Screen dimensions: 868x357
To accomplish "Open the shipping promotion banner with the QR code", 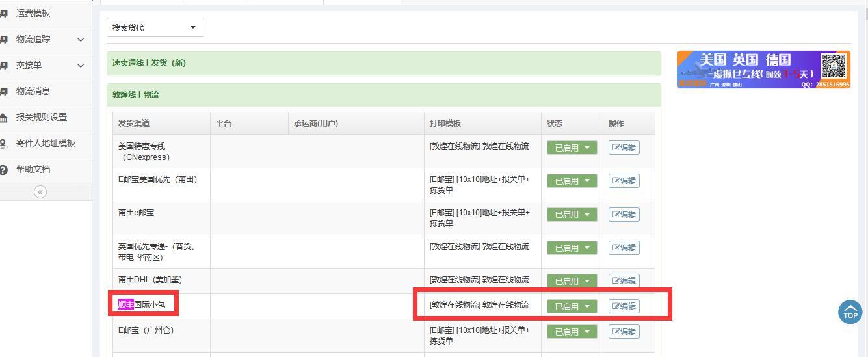I will 763,70.
